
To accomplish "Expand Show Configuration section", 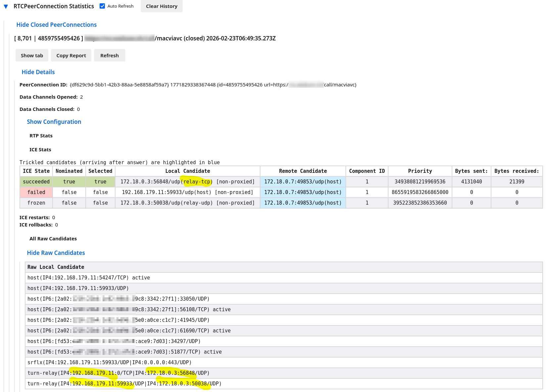I will point(54,122).
